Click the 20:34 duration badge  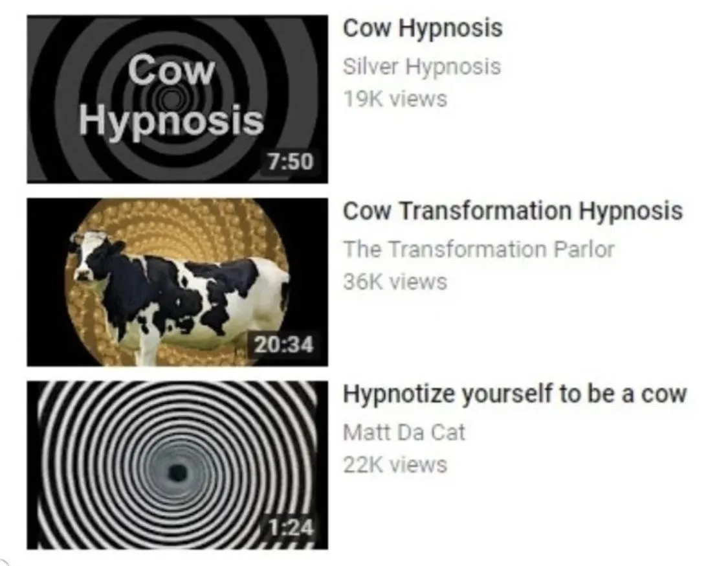[284, 345]
